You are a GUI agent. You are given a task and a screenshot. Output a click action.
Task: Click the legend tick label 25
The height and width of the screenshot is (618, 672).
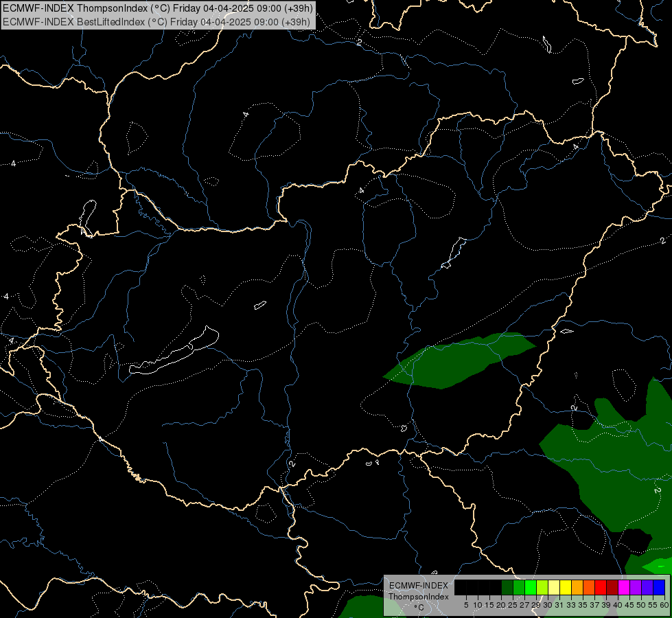(x=513, y=605)
